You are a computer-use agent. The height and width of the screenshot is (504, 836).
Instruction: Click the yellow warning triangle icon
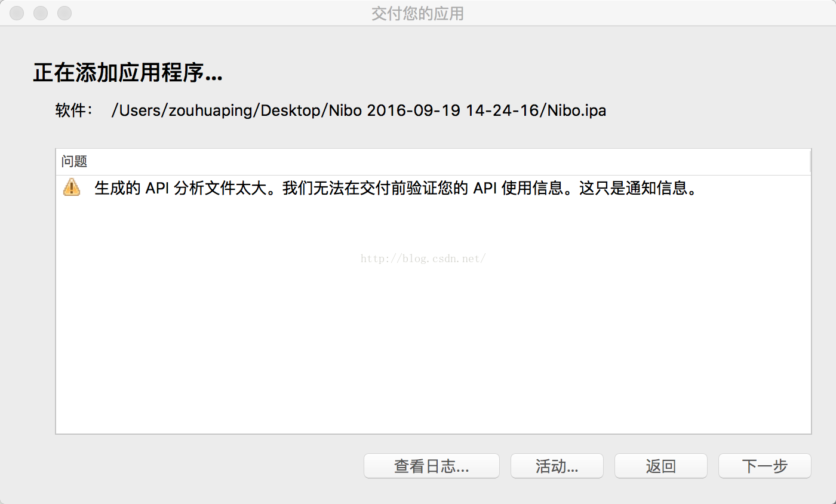[x=71, y=188]
